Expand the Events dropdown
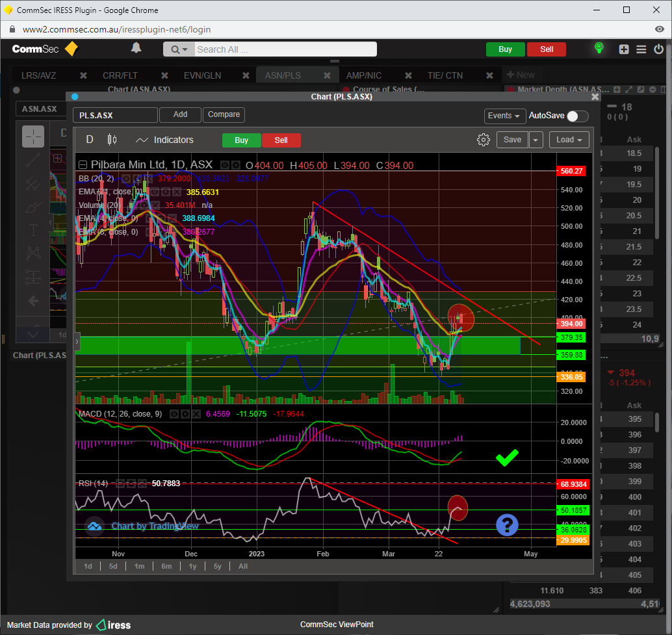 tap(505, 116)
